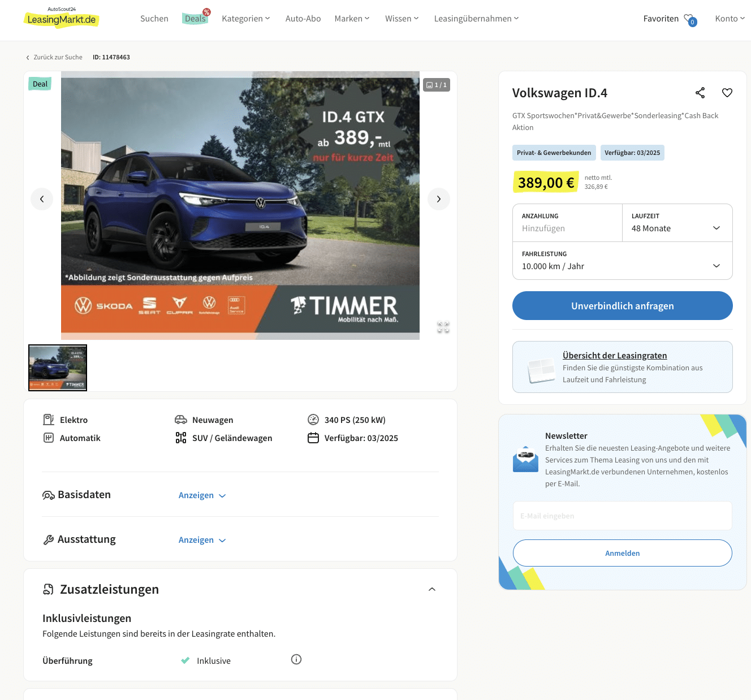
Task: Show previous car image arrow
Action: tap(42, 199)
